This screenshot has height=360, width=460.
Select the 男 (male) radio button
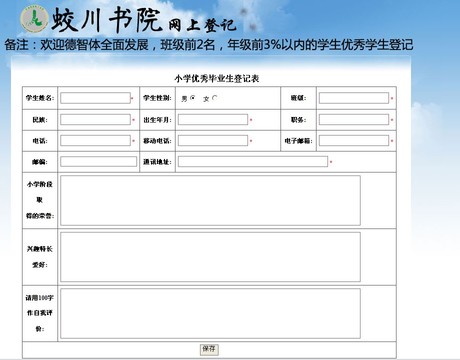pos(193,98)
